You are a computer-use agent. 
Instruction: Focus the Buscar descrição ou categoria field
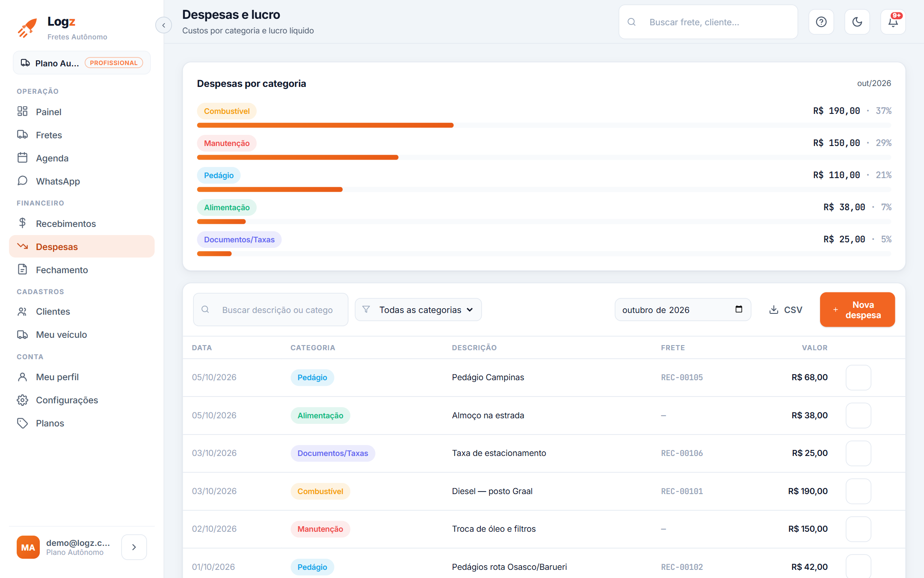[x=270, y=310]
